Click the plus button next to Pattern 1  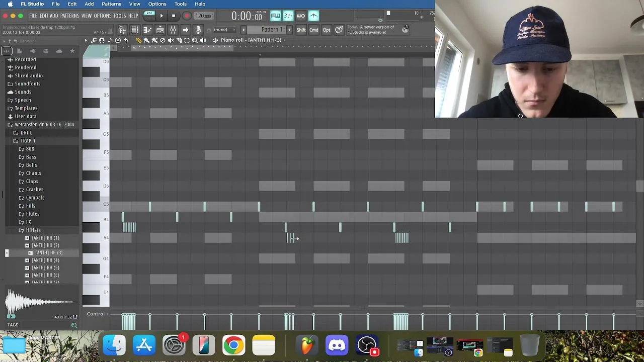289,30
